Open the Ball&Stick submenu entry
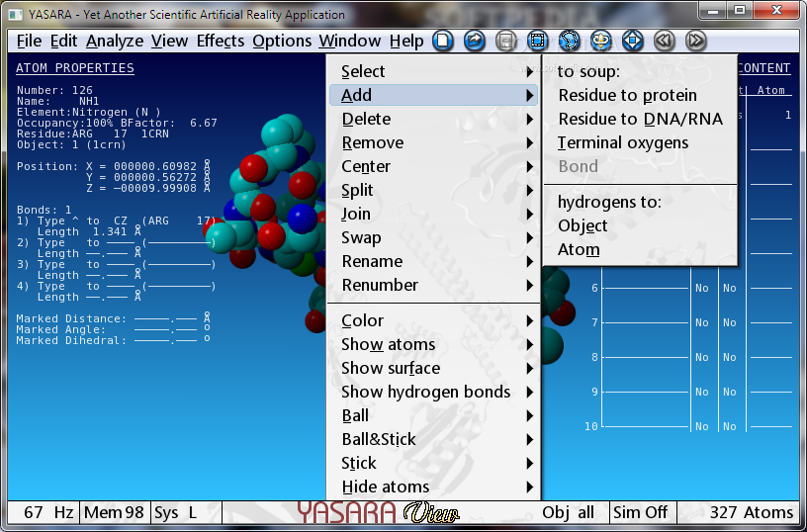The width and height of the screenshot is (807, 532). (433, 439)
